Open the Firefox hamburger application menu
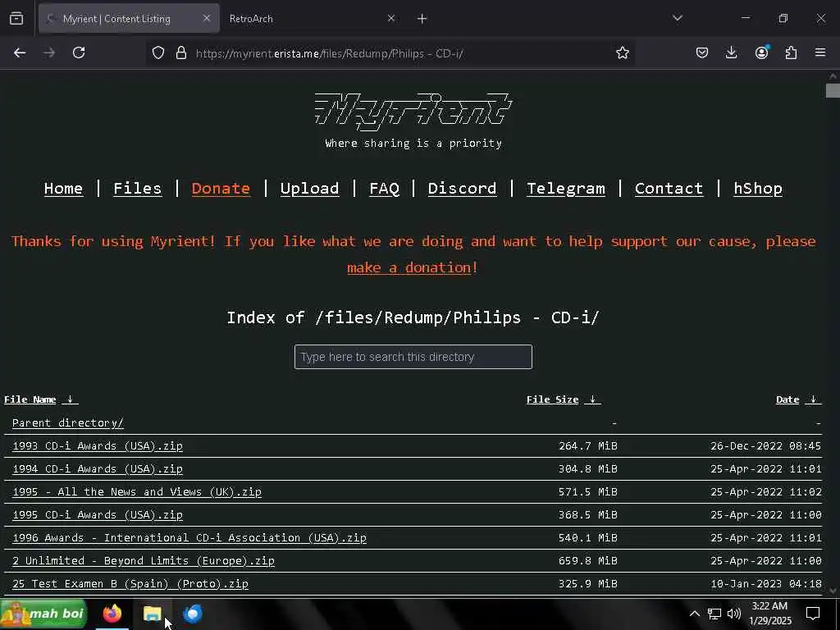This screenshot has width=840, height=630. (x=820, y=52)
